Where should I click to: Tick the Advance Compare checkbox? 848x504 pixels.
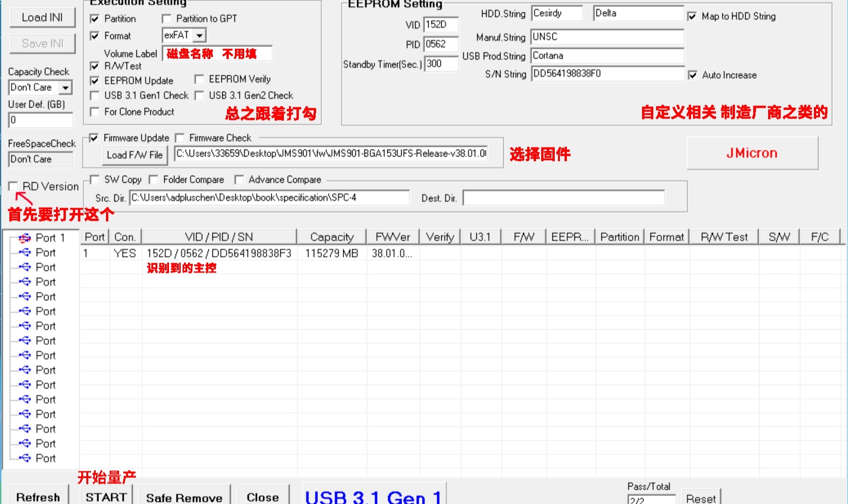click(239, 180)
